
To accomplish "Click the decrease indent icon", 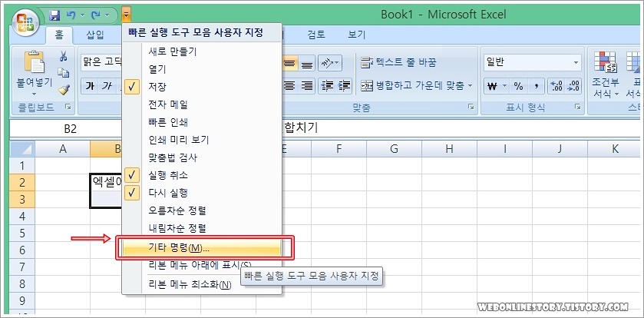I will (327, 86).
